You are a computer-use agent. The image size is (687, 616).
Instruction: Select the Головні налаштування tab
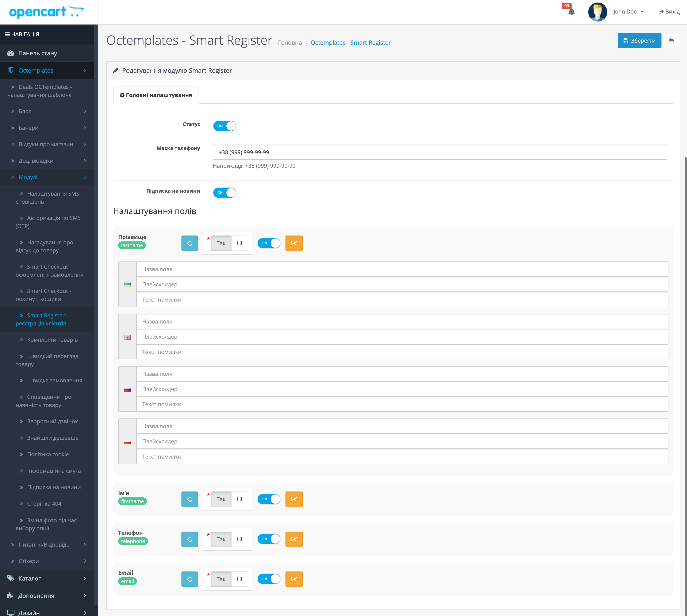point(156,95)
